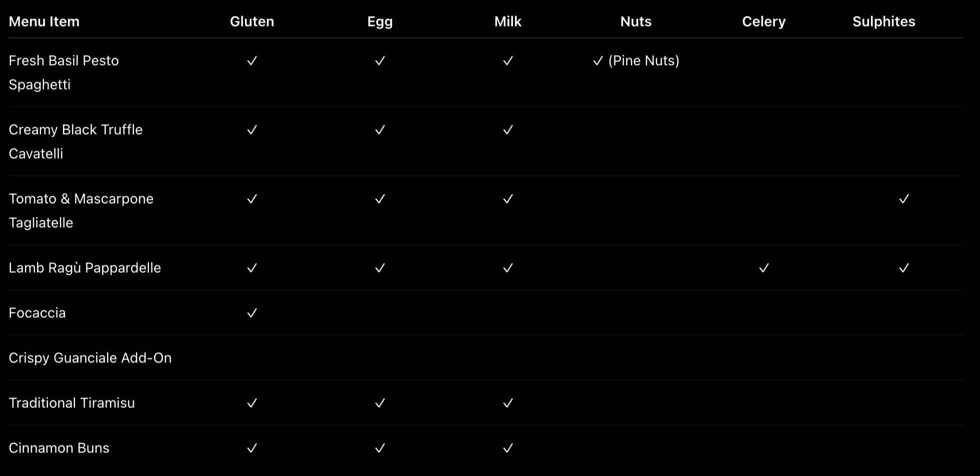This screenshot has width=980, height=476.
Task: Click the Egg checkmark for Fresh Basil Pesto Spaghetti
Action: 380,61
